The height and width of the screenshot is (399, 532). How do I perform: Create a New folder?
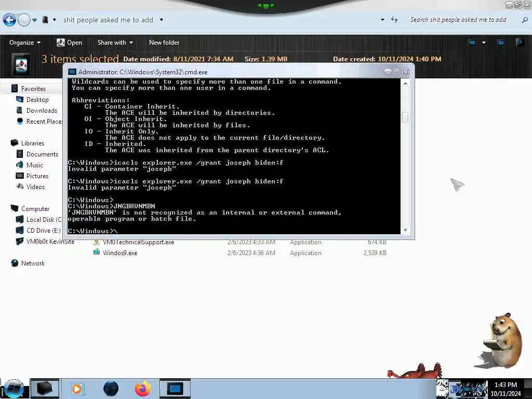(x=164, y=43)
